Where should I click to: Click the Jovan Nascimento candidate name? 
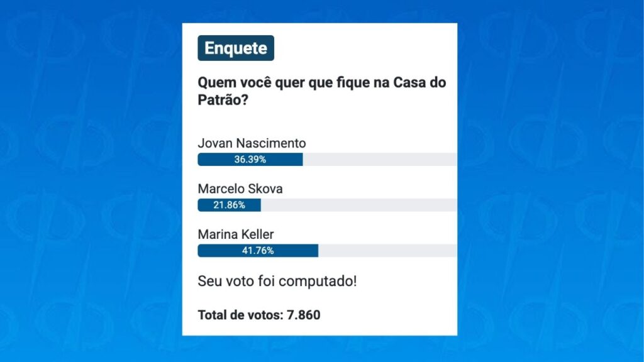(x=252, y=143)
